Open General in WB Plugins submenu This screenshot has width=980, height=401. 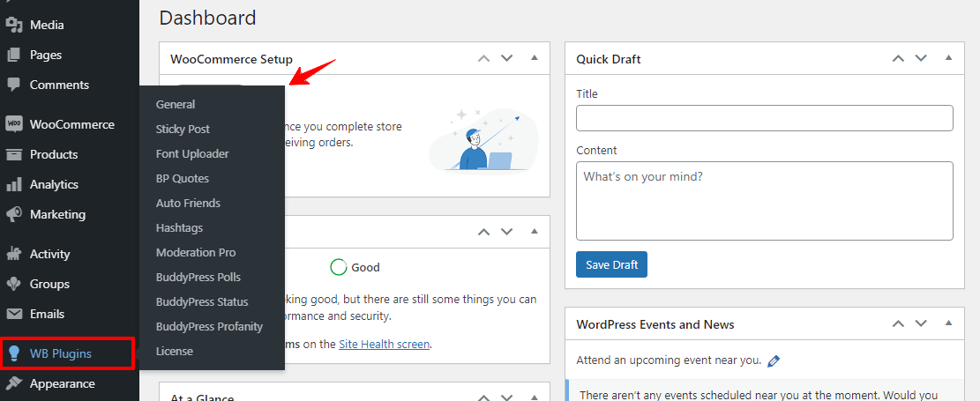coord(176,104)
